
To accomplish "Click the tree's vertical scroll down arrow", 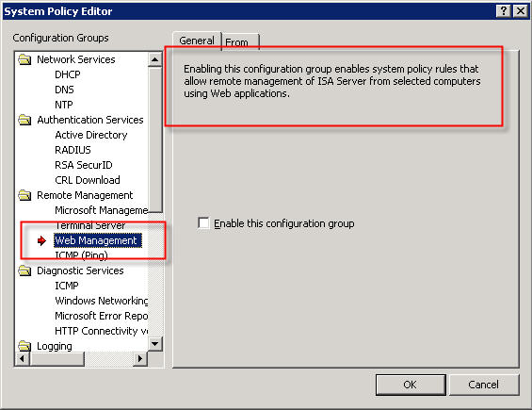I will tap(155, 344).
